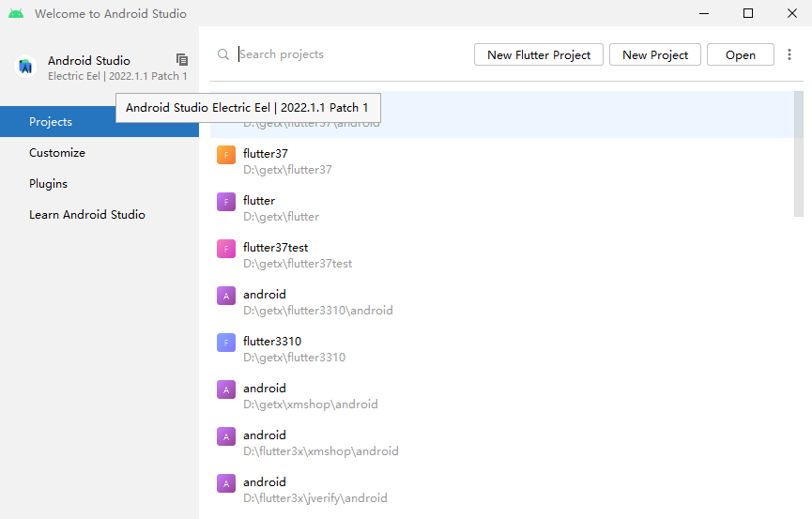Screen dimensions: 812x519
Task: Click the Electric Eel version text in sidebar
Action: pos(117,76)
